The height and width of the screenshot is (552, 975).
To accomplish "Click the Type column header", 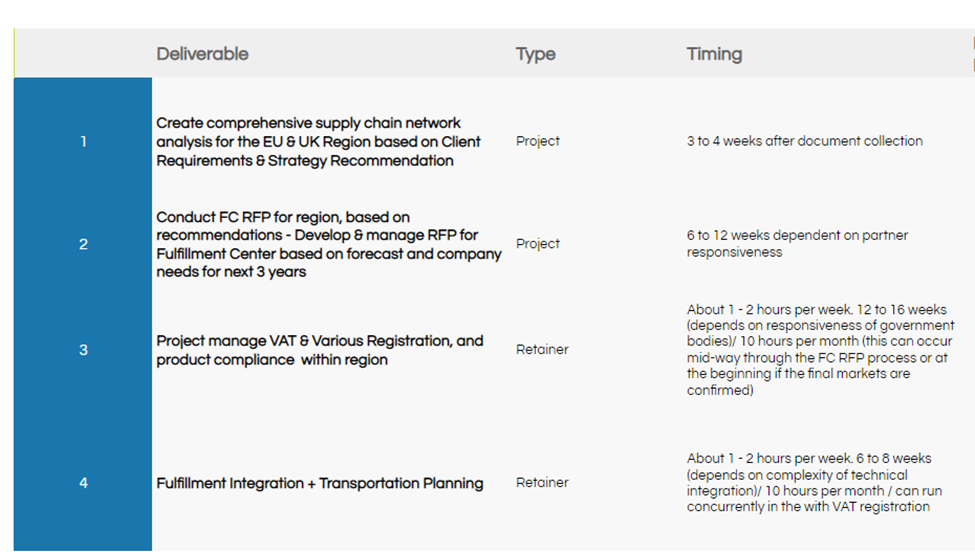I will [x=535, y=54].
